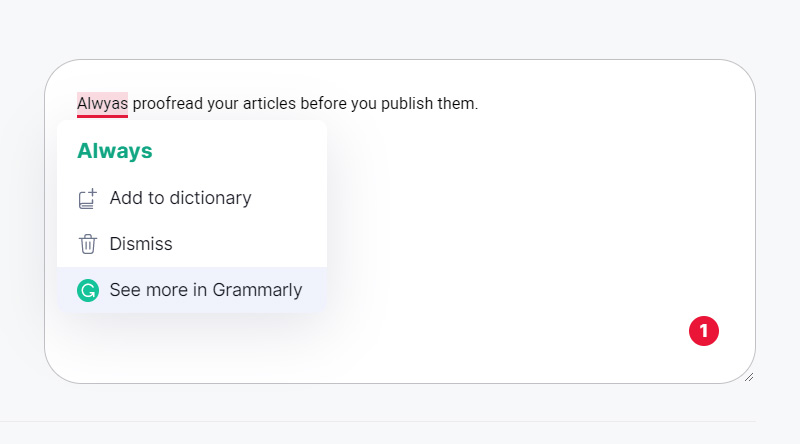Place cursor in the word "you"
Viewport: 800px width, 444px height.
364,104
